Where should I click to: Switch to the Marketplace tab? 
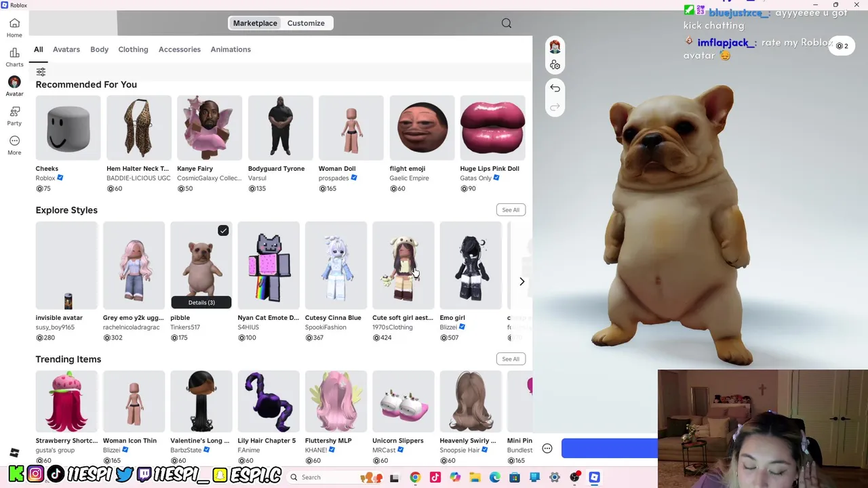pos(255,23)
